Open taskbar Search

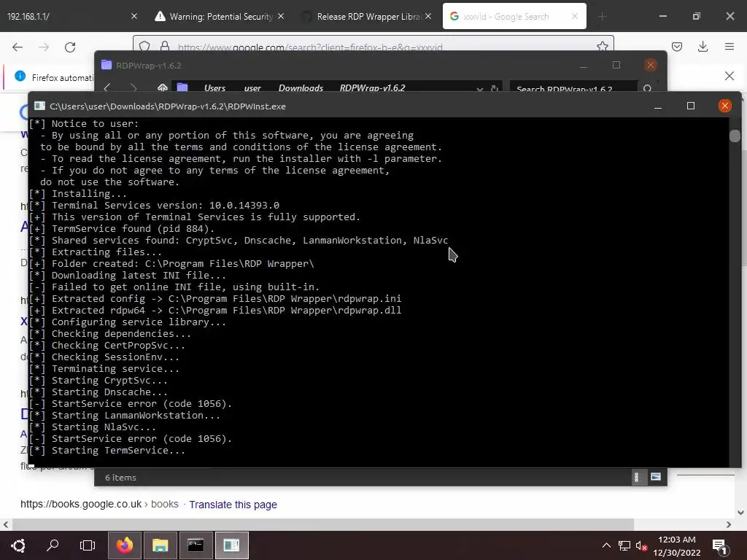(53, 545)
